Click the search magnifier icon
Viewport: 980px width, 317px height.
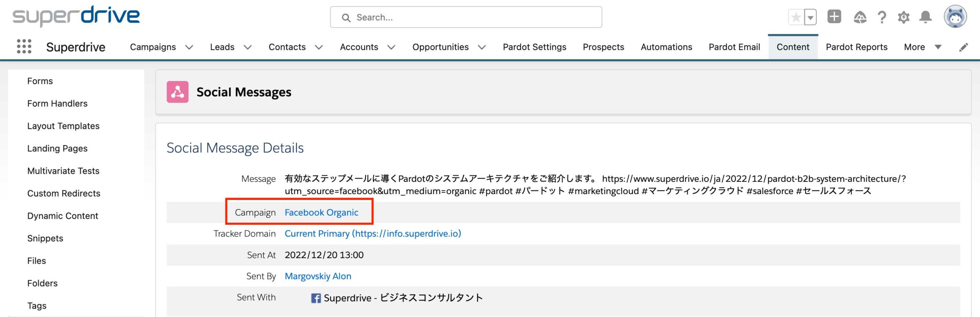pos(346,18)
